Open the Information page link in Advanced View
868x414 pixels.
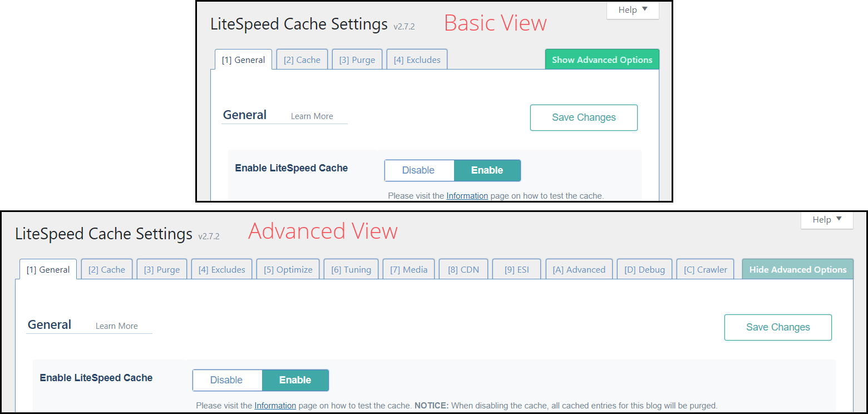pos(275,406)
